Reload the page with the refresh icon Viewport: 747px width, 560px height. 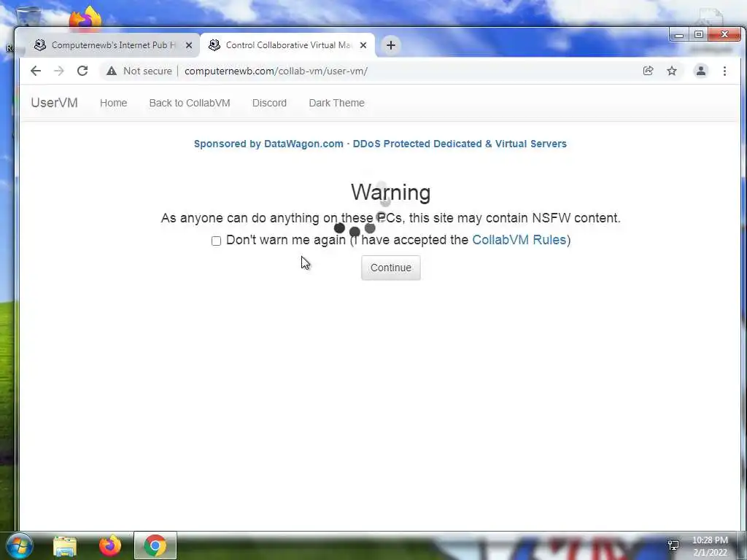[82, 71]
